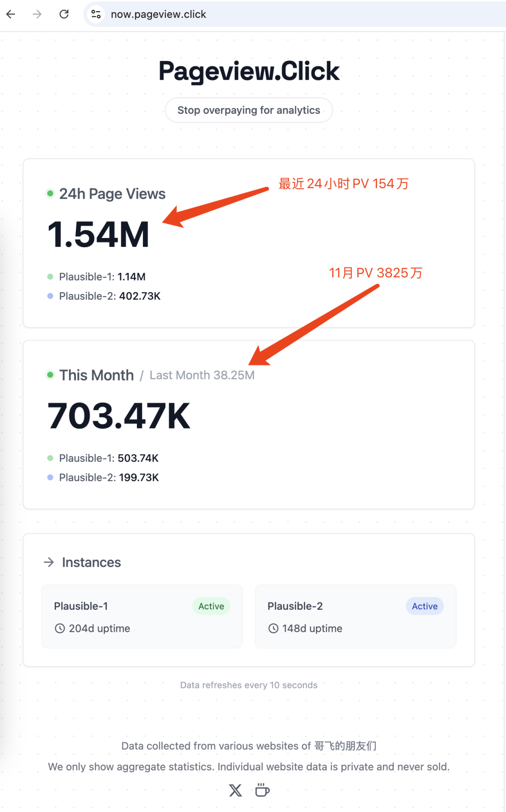Image resolution: width=506 pixels, height=812 pixels.
Task: Click the coffee cup icon in the footer
Action: 262,790
